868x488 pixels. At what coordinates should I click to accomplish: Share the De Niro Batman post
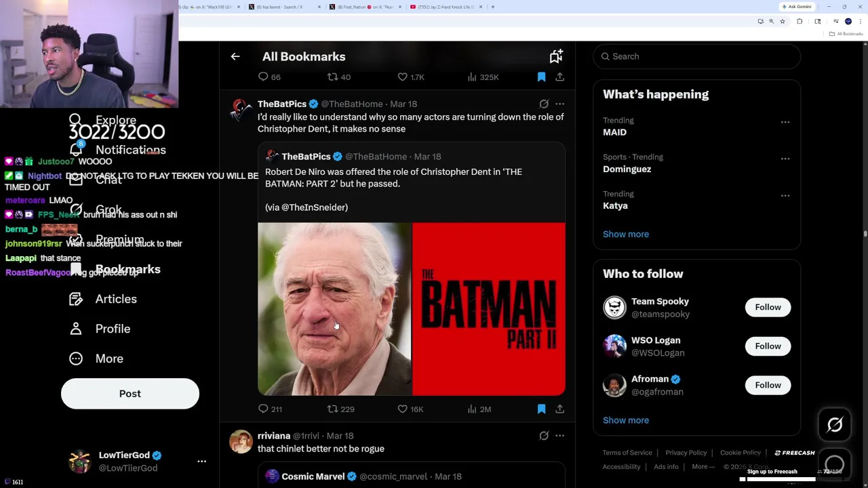[x=560, y=409]
